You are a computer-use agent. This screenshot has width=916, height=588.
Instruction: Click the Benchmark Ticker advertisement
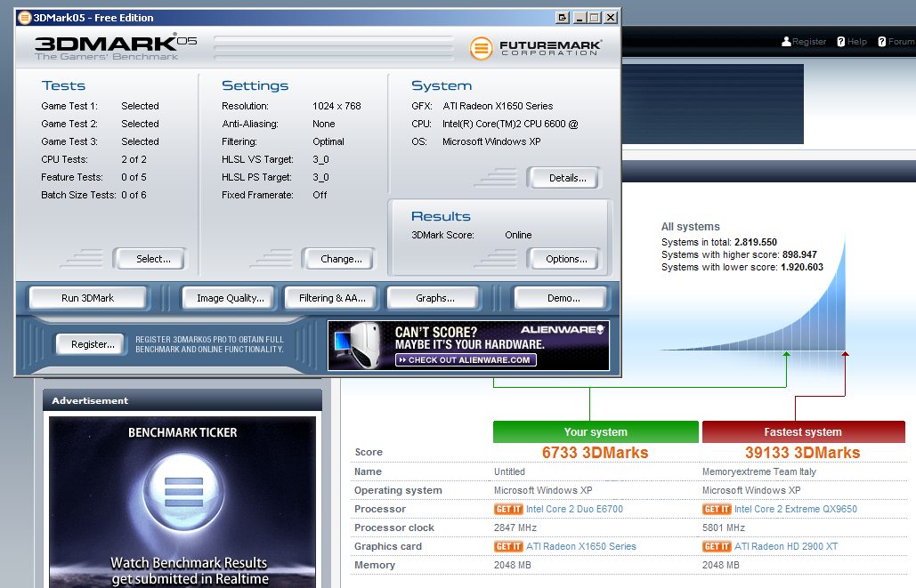[182, 503]
